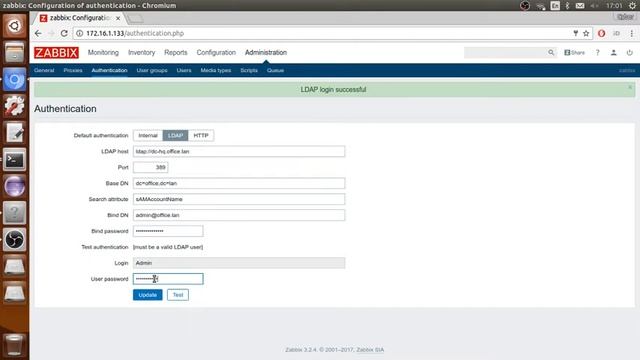Open a new browser tab
This screenshot has width=640, height=360.
coord(135,19)
